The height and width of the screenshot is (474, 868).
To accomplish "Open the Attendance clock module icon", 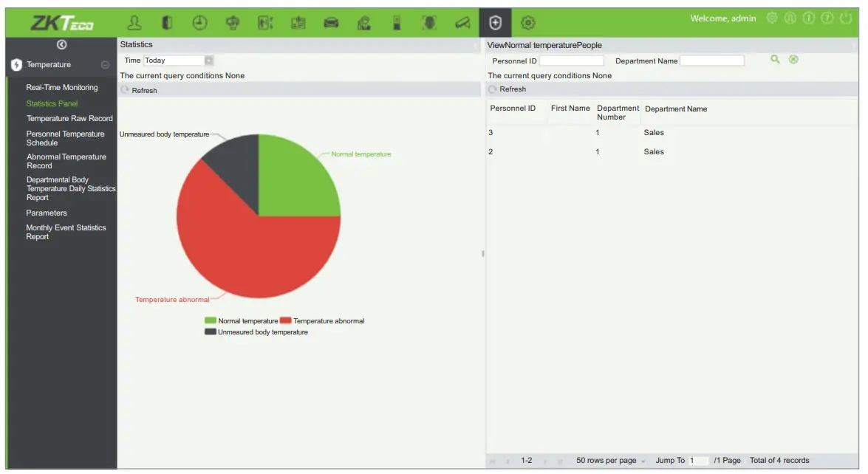I will click(x=200, y=23).
